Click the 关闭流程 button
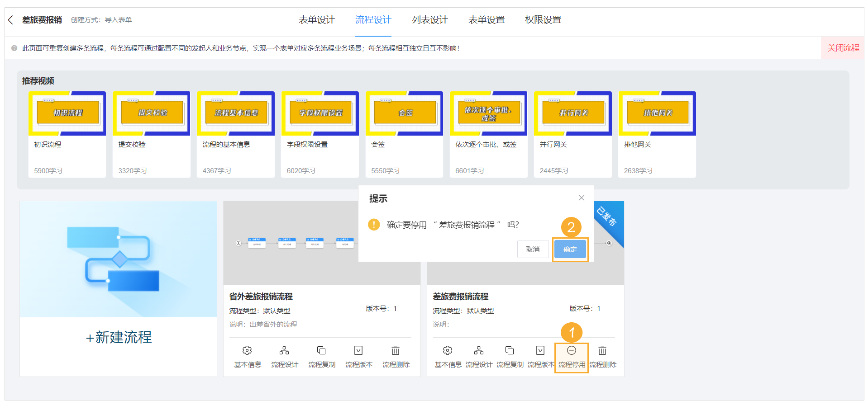868x405 pixels. (x=843, y=48)
